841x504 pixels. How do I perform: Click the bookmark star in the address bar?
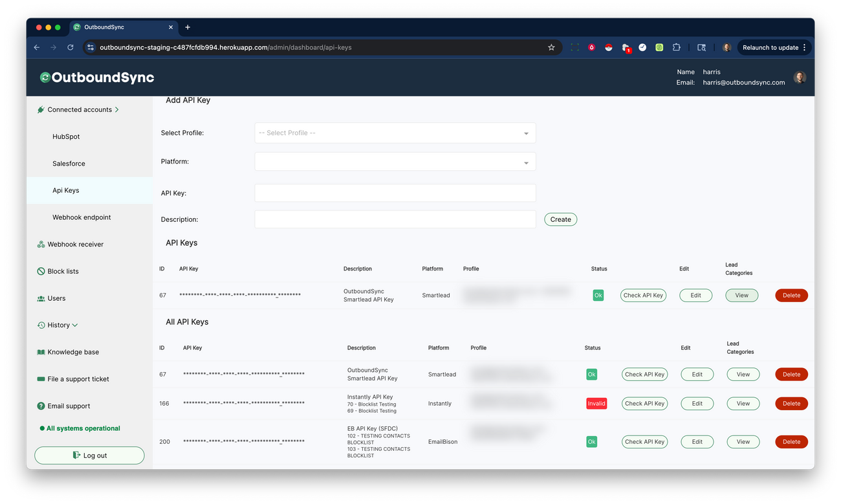[x=551, y=47]
